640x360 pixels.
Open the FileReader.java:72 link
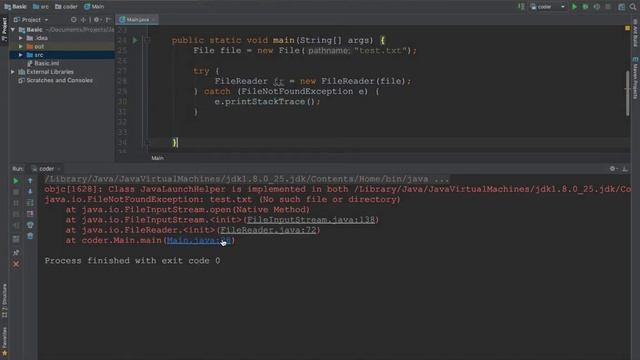click(268, 230)
